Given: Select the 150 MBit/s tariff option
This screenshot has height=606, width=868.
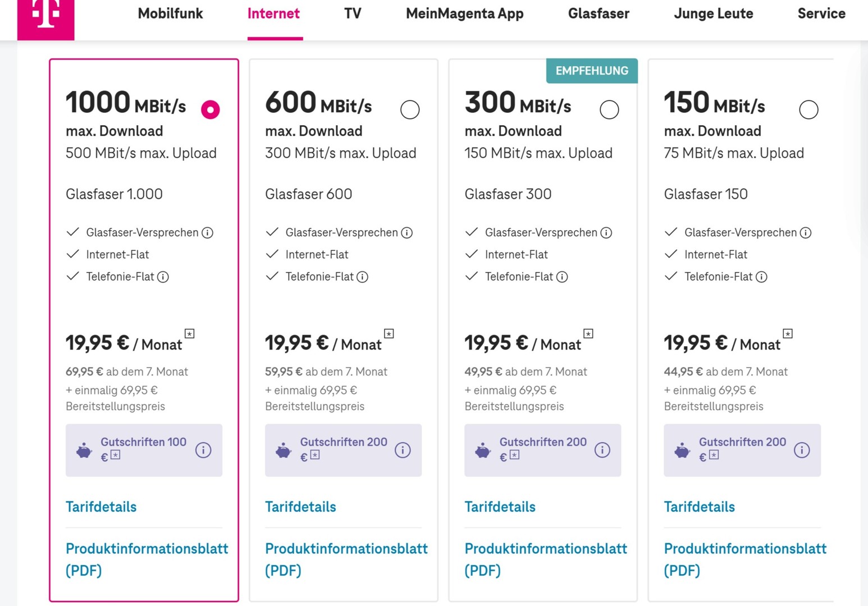Looking at the screenshot, I should 808,109.
